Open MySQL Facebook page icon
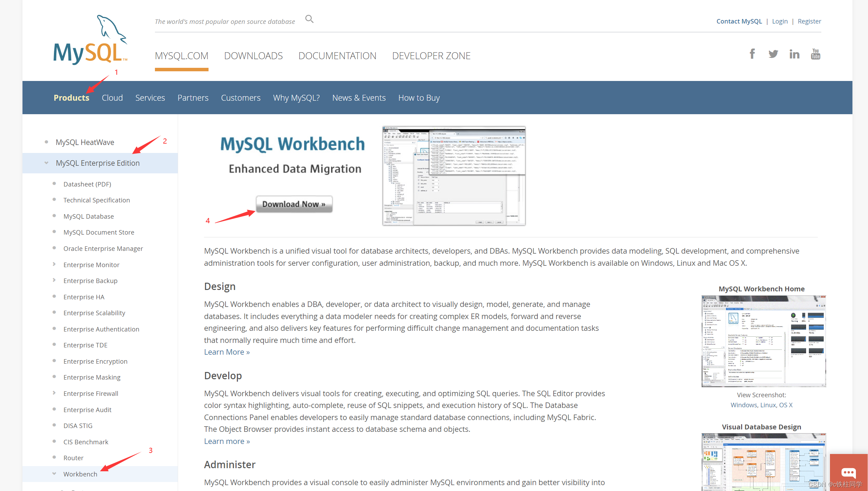 tap(752, 54)
